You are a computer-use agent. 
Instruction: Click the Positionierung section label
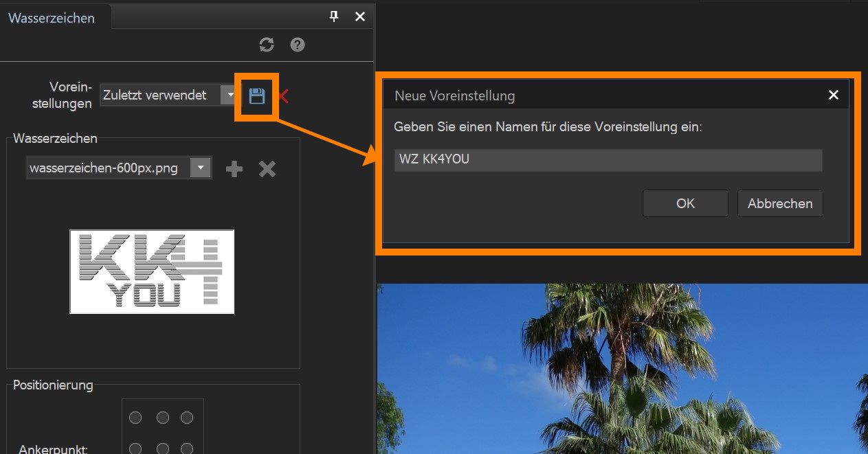click(53, 385)
